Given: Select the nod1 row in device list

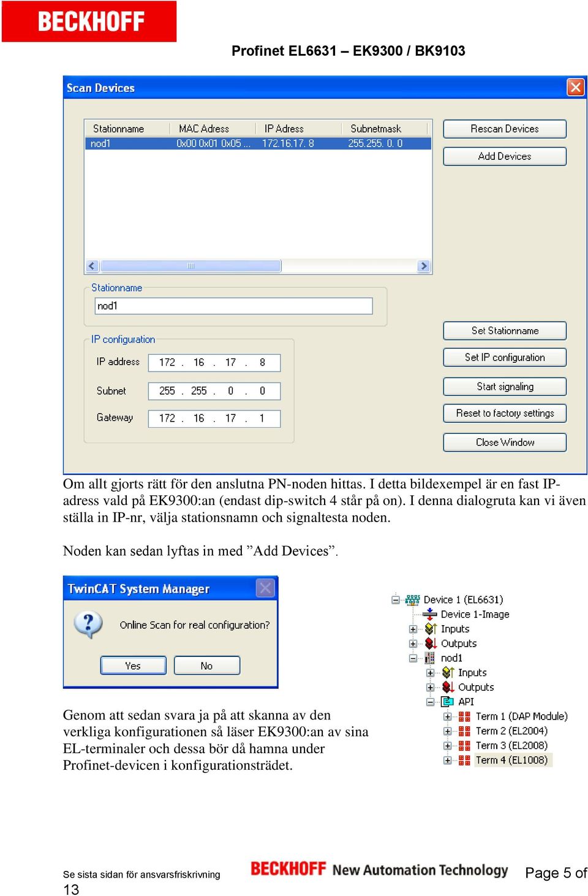Looking at the screenshot, I should [x=258, y=143].
